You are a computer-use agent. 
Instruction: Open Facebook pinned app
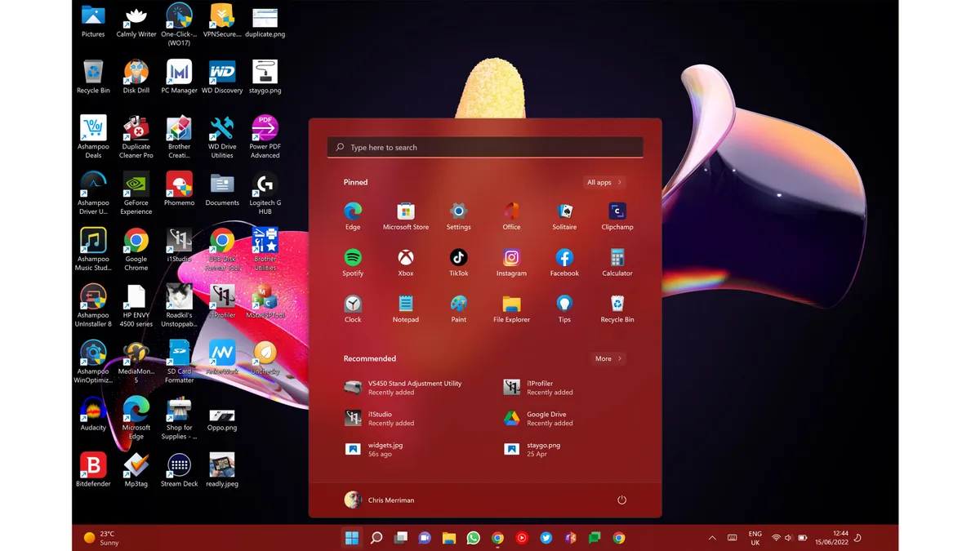pos(564,263)
